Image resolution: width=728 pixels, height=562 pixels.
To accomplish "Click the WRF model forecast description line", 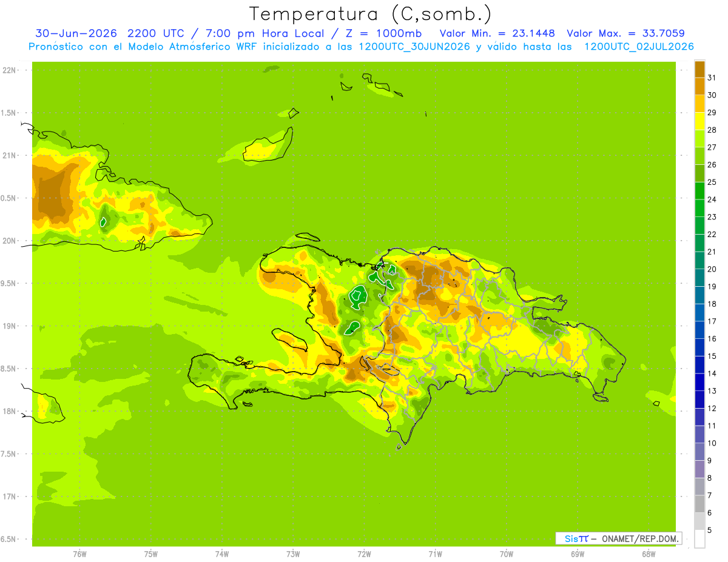I will click(x=361, y=47).
